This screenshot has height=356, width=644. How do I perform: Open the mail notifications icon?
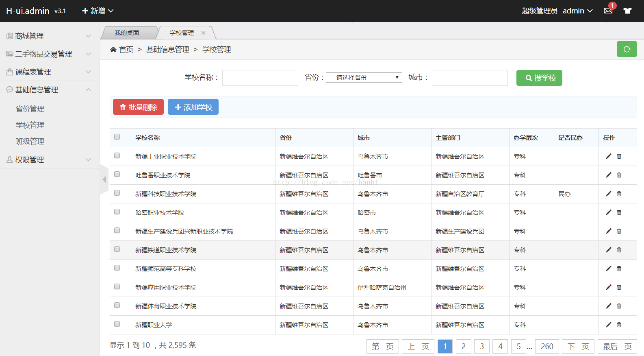[x=608, y=11]
